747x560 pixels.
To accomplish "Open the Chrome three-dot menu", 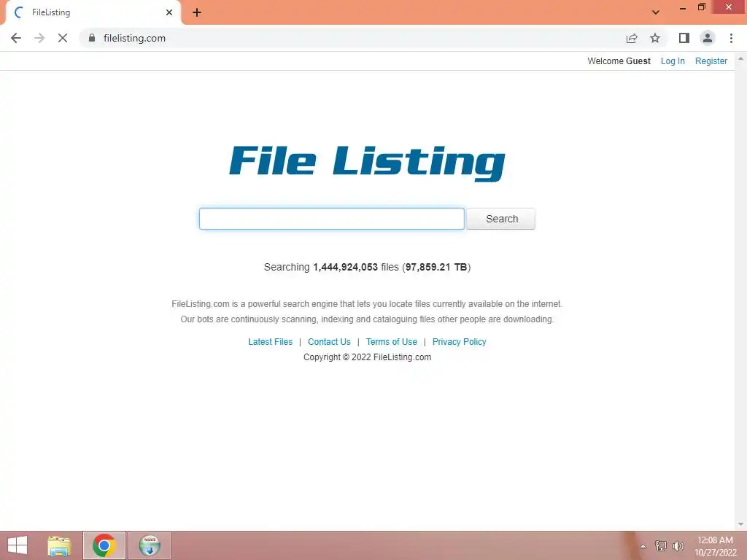I will point(731,38).
